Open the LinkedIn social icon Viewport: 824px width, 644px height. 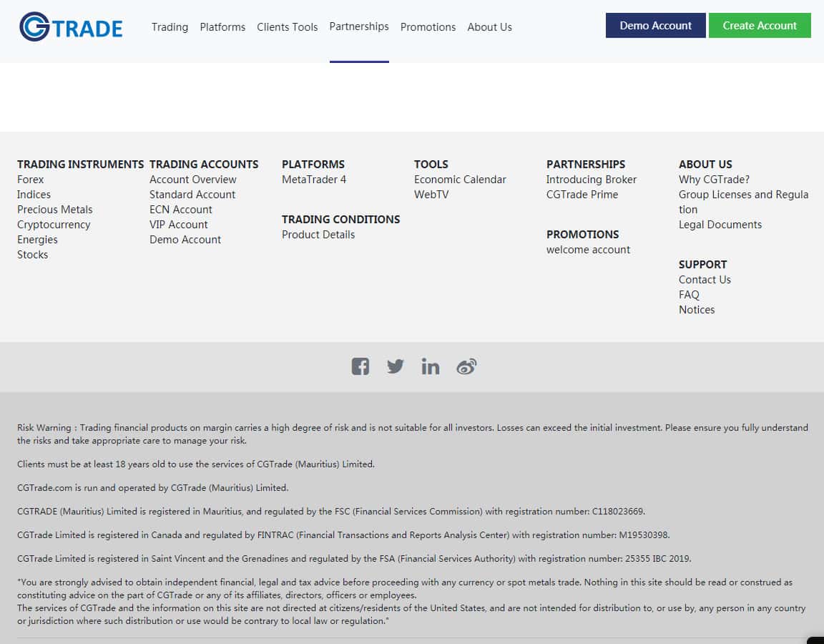[431, 366]
